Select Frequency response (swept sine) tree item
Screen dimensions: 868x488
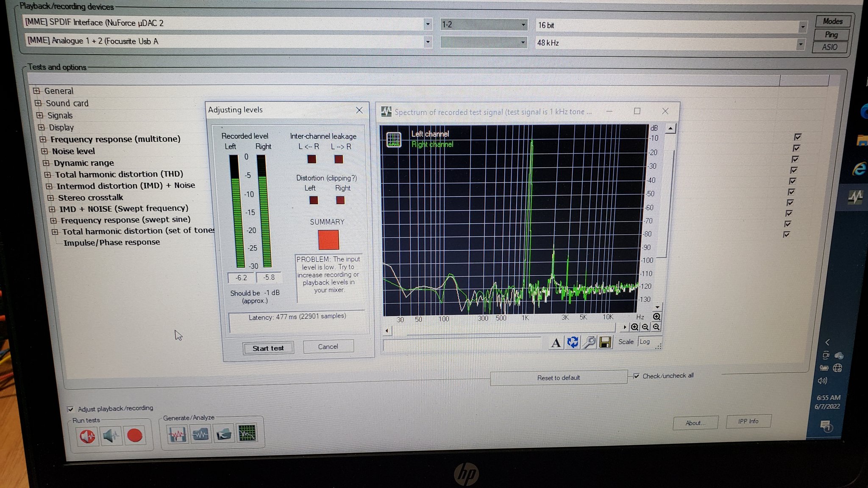point(125,220)
